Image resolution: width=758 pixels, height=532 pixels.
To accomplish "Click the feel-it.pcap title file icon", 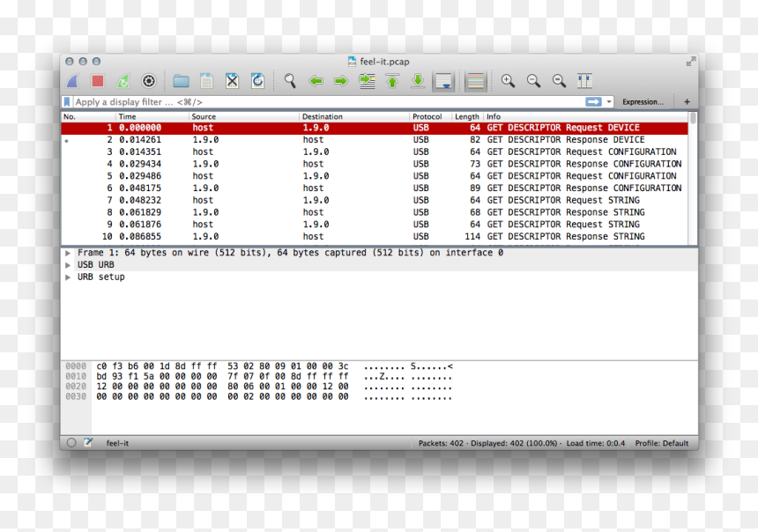I will pyautogui.click(x=352, y=62).
